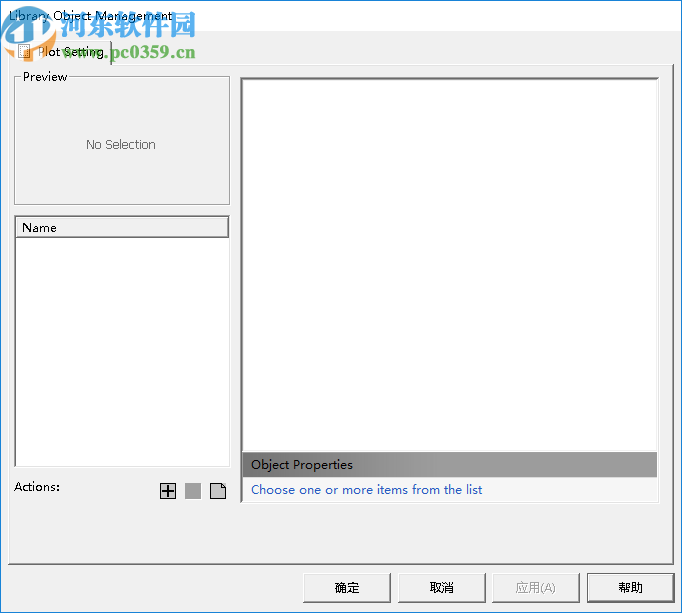Click the Plot Setting tab icon
The height and width of the screenshot is (613, 682).
tap(24, 51)
